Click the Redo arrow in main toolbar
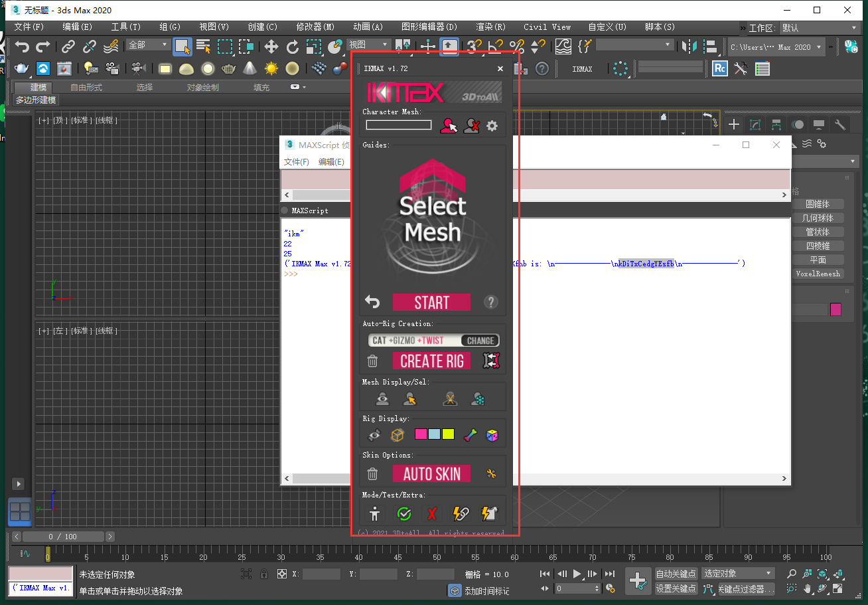 point(43,46)
